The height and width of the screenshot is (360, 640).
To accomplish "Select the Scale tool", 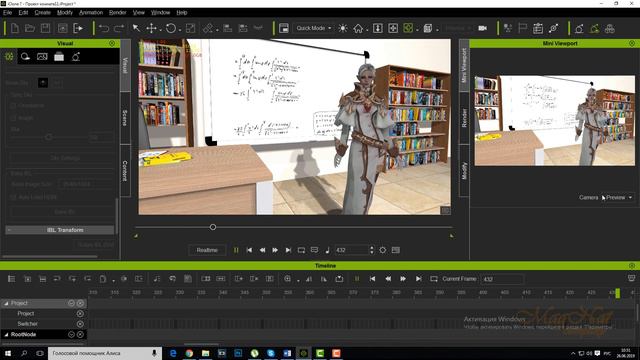I will pos(190,28).
